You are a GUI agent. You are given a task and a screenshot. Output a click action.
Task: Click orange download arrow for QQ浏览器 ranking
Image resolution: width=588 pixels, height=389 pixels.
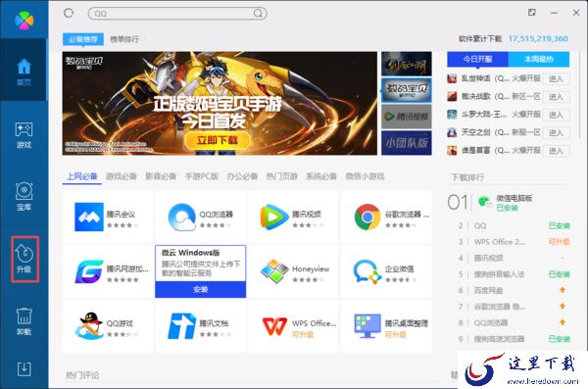coord(563,322)
